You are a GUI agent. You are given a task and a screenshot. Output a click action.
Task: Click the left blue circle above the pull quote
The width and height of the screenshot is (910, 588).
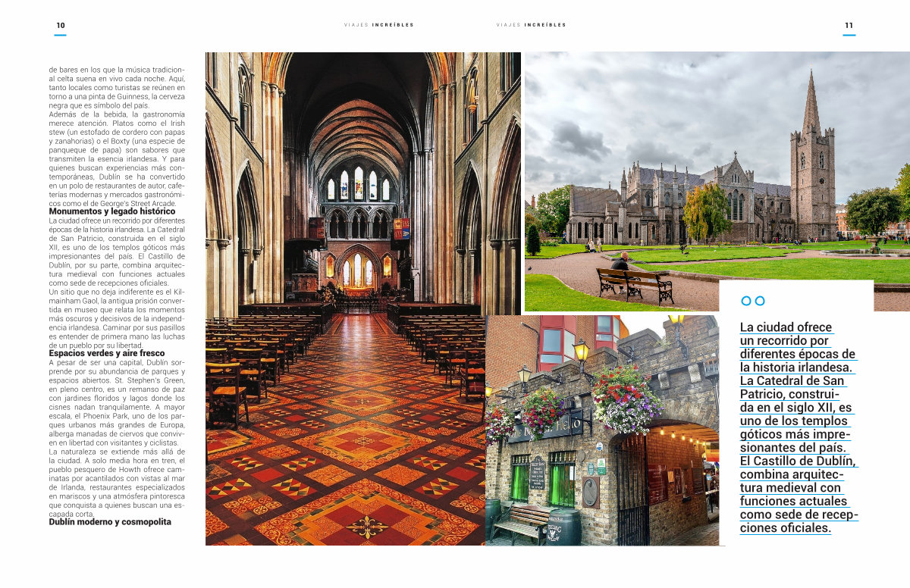point(745,301)
